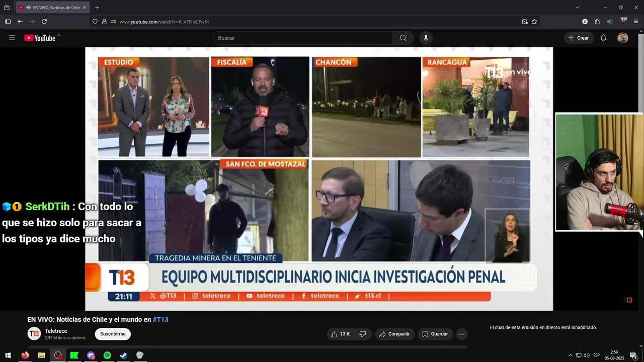This screenshot has height=362, width=644.
Task: Close the EN VIVO: Noticias de Chile tab
Action: pyautogui.click(x=85, y=8)
